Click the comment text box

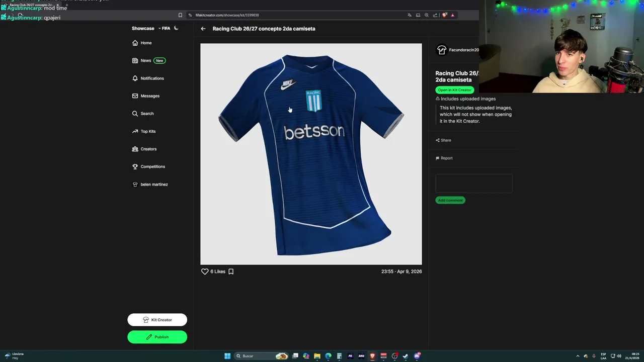pyautogui.click(x=474, y=184)
